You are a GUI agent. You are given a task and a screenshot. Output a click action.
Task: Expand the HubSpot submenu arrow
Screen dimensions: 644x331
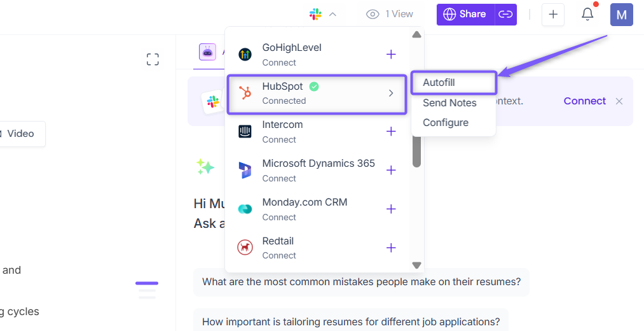391,94
